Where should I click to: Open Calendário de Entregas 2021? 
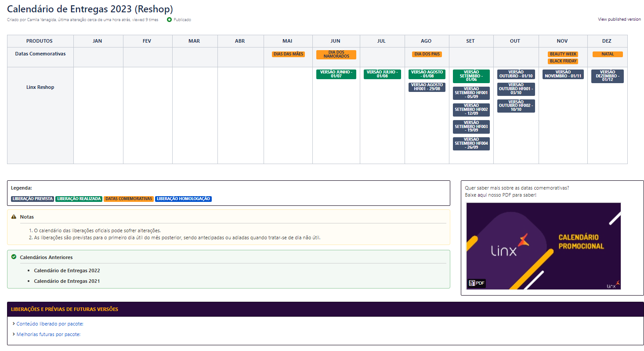[x=67, y=281]
